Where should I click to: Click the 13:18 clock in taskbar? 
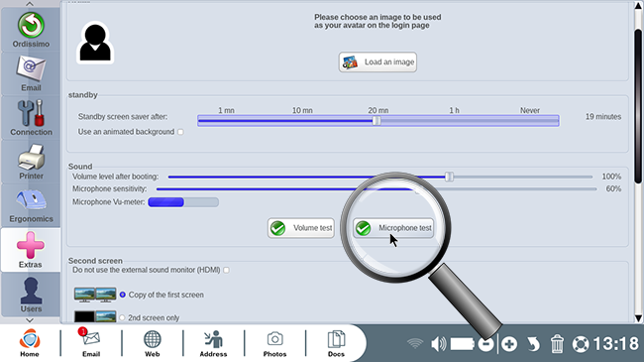[616, 344]
